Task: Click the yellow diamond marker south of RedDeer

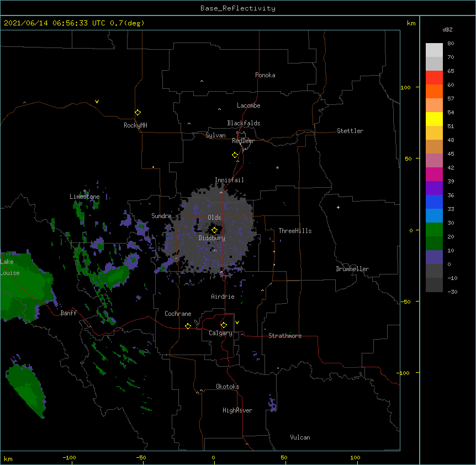Action: click(235, 155)
